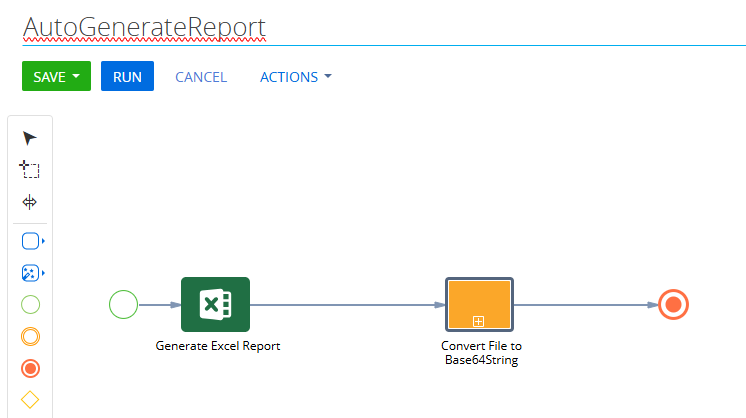Pick the user task element in palette
Screen dimensions: 746x418
point(30,241)
